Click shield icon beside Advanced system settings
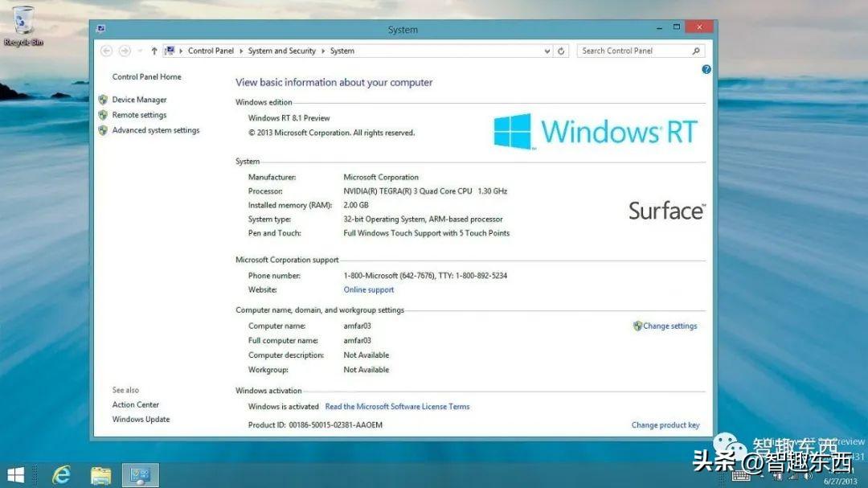The height and width of the screenshot is (488, 868). click(x=103, y=130)
